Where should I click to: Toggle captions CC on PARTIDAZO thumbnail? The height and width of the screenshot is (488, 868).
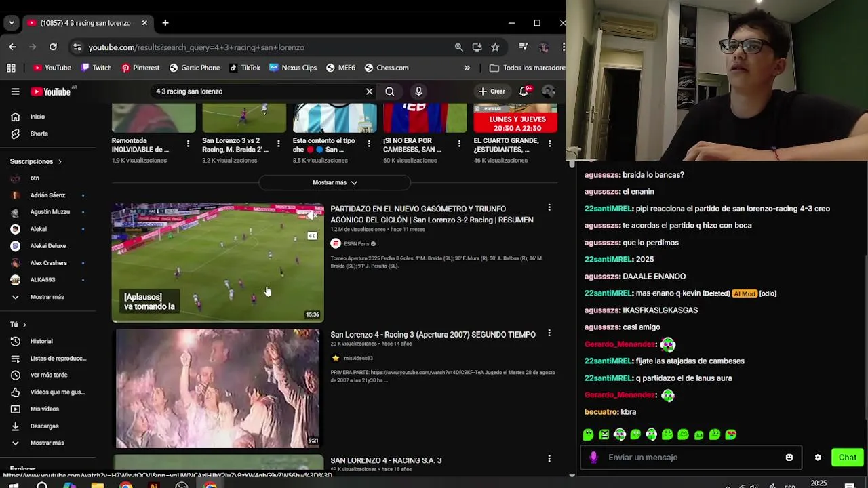[312, 236]
